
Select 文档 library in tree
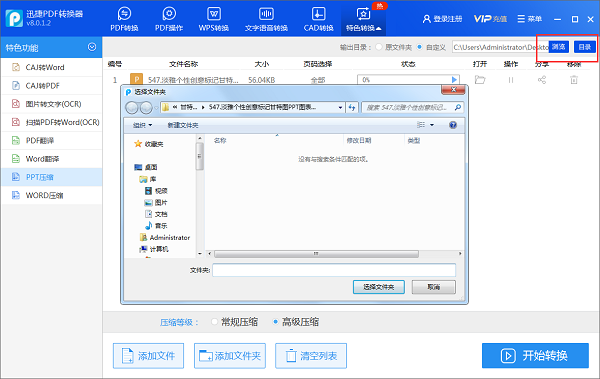156,214
